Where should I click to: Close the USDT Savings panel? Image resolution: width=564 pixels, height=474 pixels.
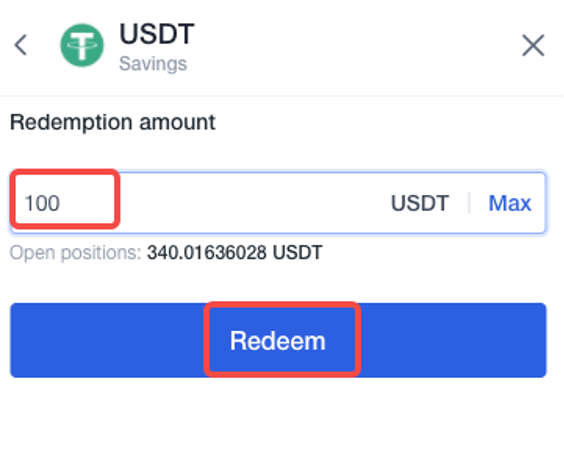pyautogui.click(x=533, y=45)
